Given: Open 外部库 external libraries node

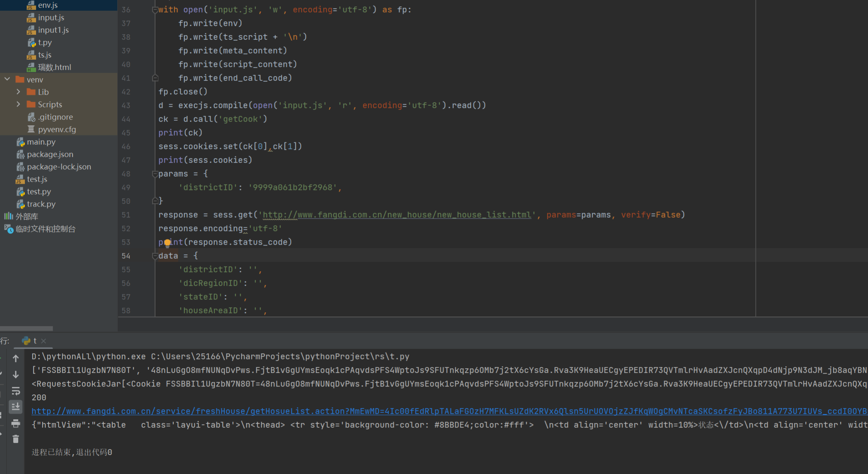Looking at the screenshot, I should pyautogui.click(x=27, y=216).
